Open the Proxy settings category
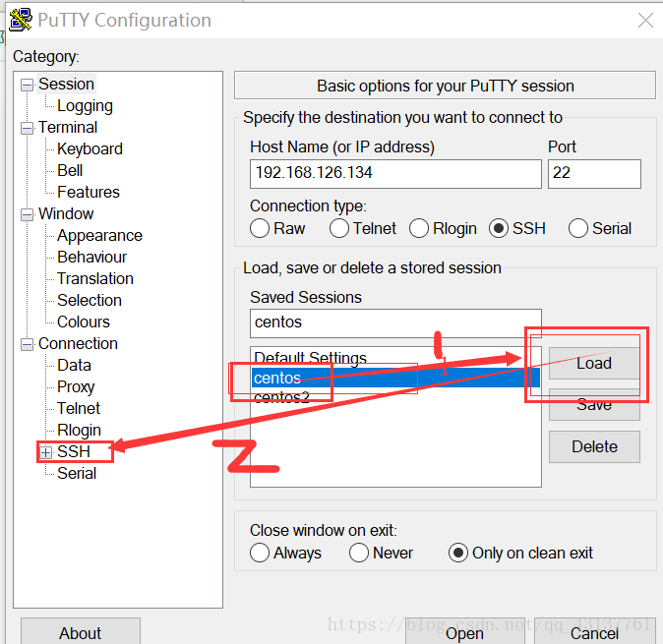 coord(76,386)
